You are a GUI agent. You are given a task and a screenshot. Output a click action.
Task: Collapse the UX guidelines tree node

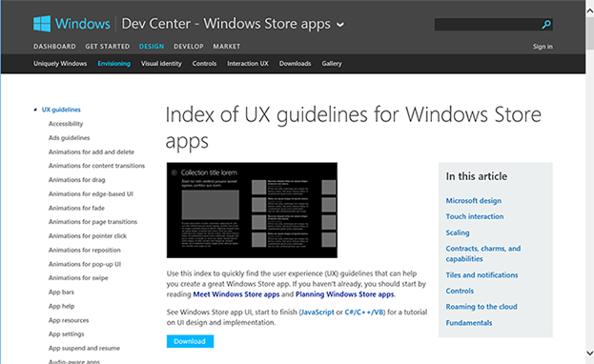click(35, 110)
